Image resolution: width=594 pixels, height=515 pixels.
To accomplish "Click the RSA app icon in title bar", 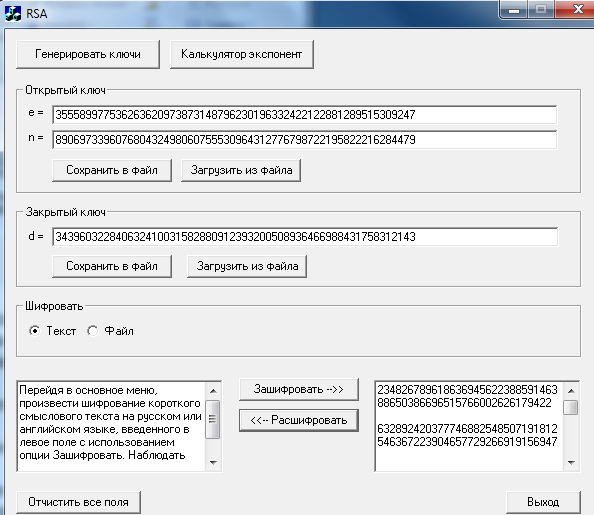I will click(13, 14).
